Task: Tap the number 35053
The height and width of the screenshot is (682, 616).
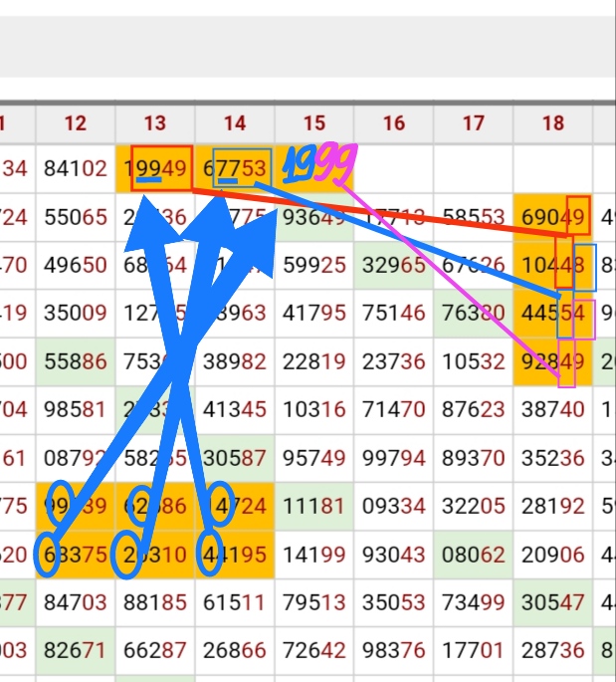Action: 394,602
